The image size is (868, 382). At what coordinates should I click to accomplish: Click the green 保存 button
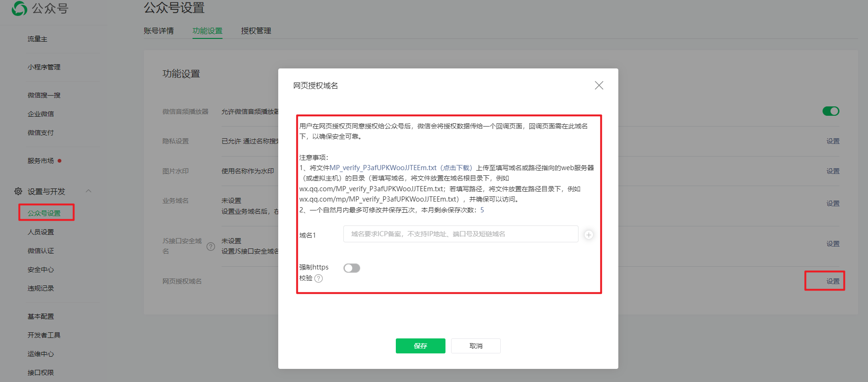(x=421, y=346)
